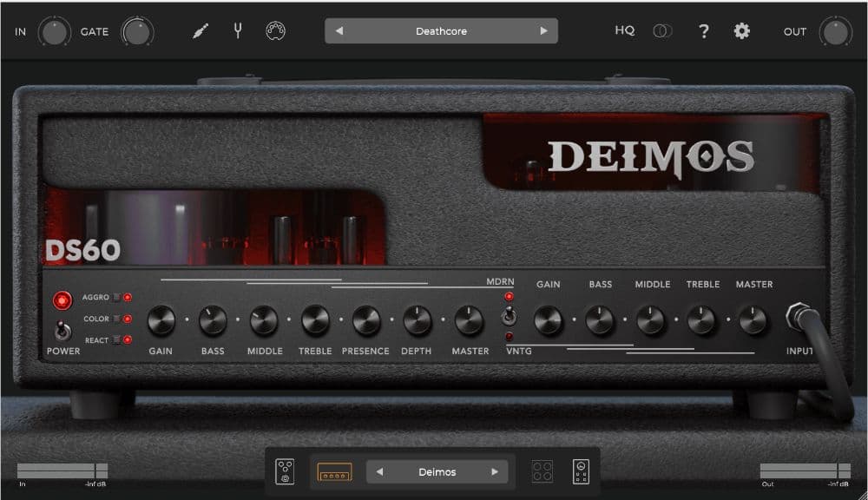Select the orange amp head icon

click(334, 472)
